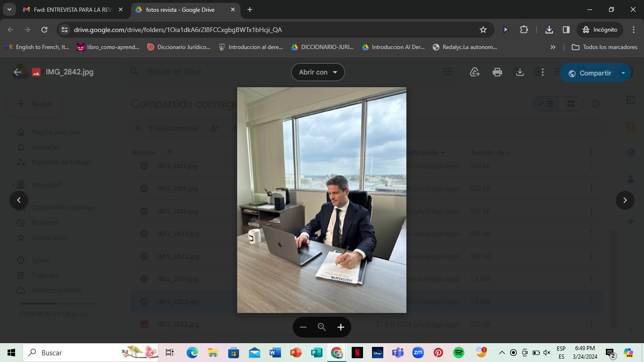Open the 'English to French, It...' bookmark
Image resolution: width=644 pixels, height=362 pixels.
[x=37, y=47]
